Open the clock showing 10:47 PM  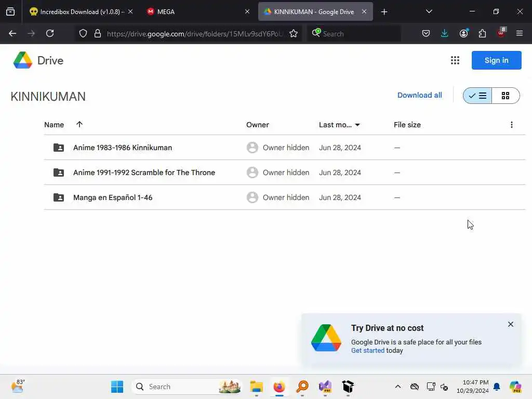(x=473, y=387)
